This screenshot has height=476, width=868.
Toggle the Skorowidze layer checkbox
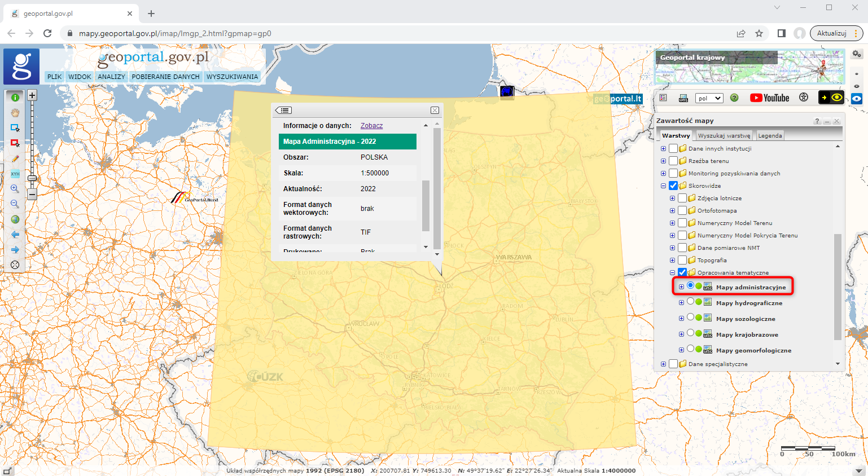pos(673,186)
